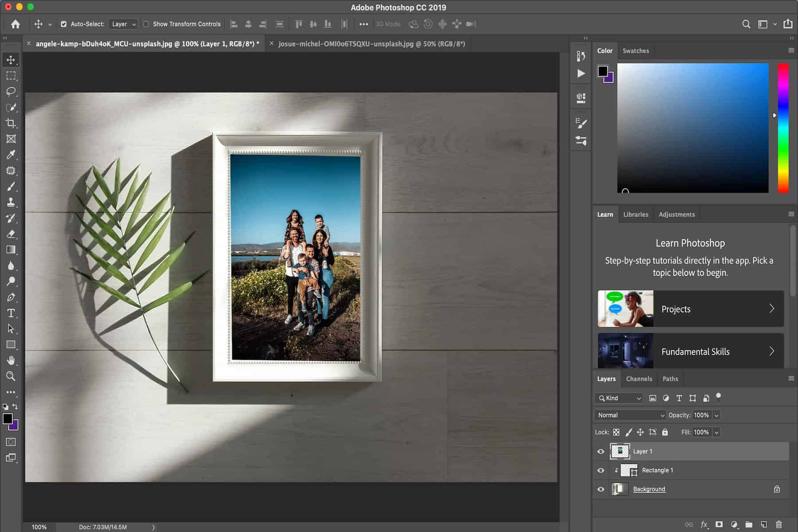Open the Channels tab
The width and height of the screenshot is (798, 532).
[638, 379]
